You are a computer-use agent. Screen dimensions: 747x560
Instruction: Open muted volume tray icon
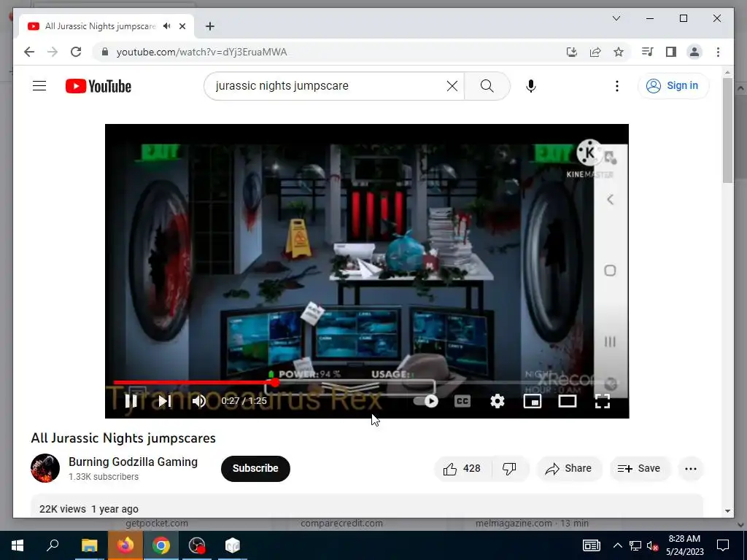[x=653, y=545]
